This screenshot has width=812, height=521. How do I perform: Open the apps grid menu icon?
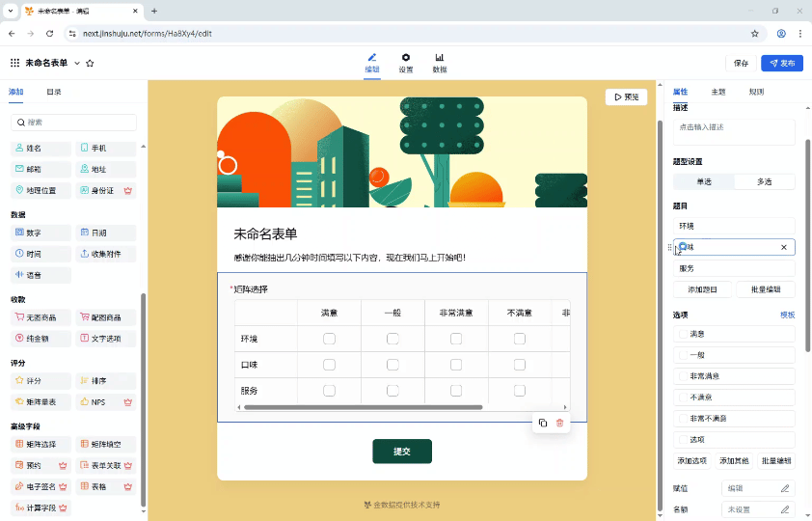pos(14,63)
